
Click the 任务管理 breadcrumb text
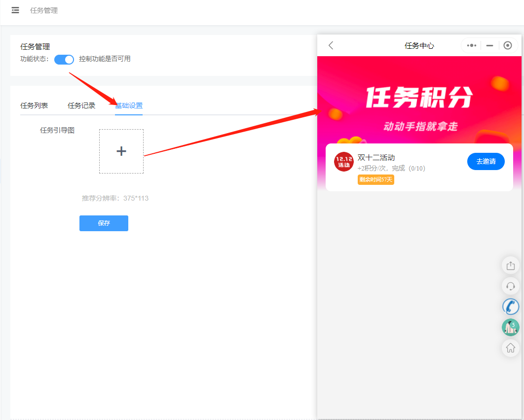pos(44,10)
